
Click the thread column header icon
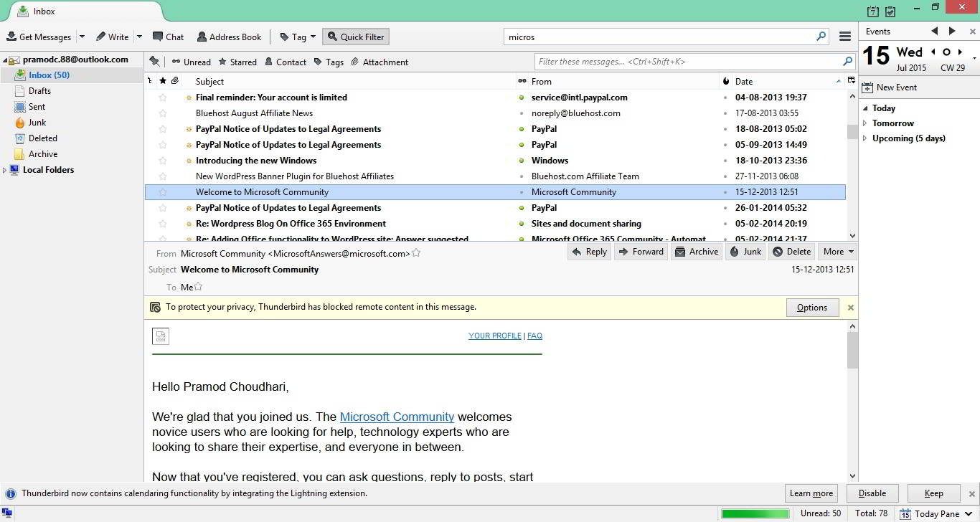click(x=149, y=81)
